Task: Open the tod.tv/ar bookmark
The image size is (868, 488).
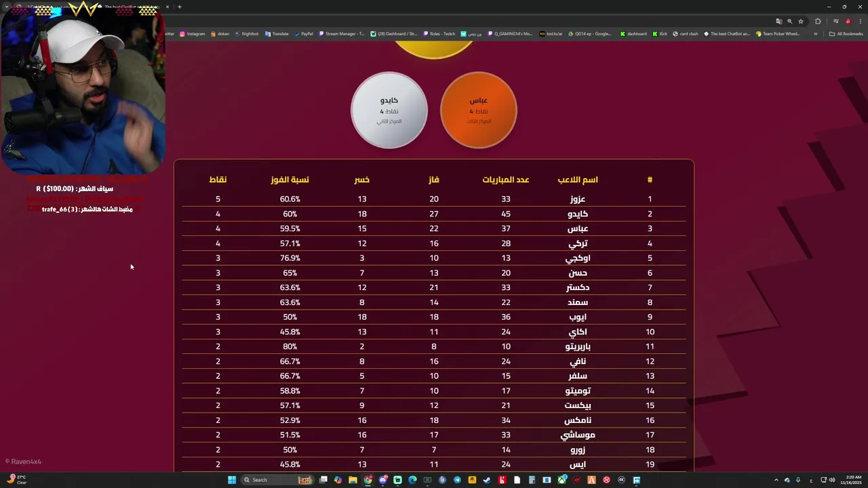Action: [x=551, y=34]
